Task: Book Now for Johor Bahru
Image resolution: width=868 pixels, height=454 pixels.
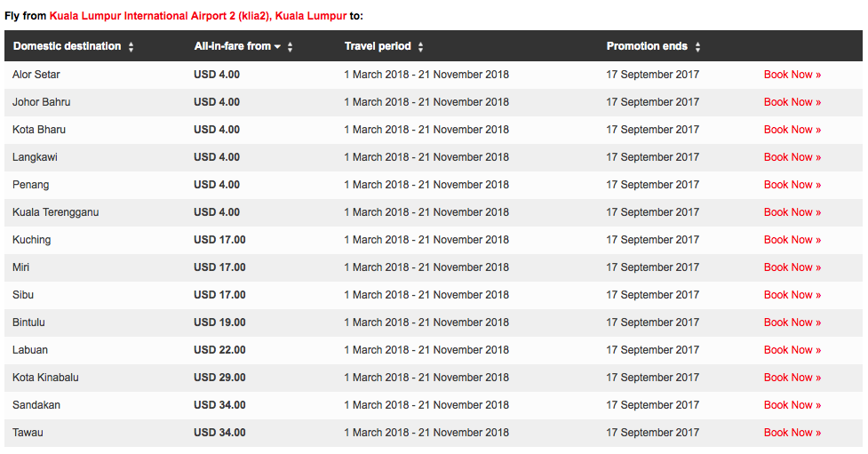Action: pos(792,102)
